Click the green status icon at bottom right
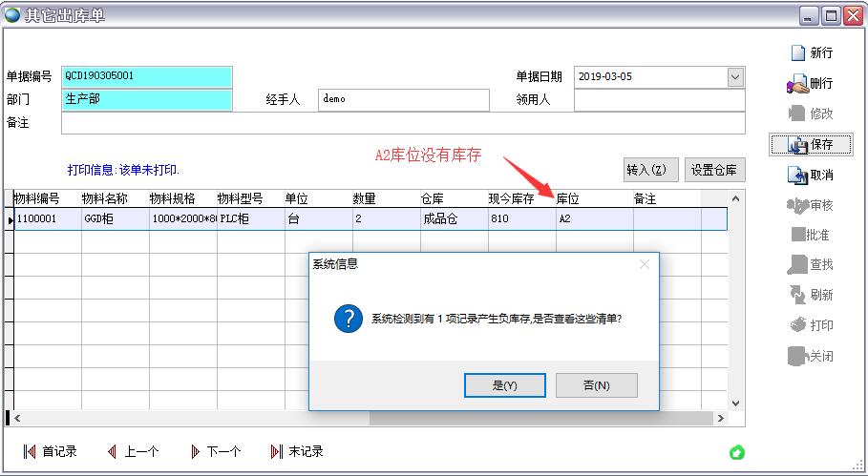The width and height of the screenshot is (868, 476). (x=736, y=452)
